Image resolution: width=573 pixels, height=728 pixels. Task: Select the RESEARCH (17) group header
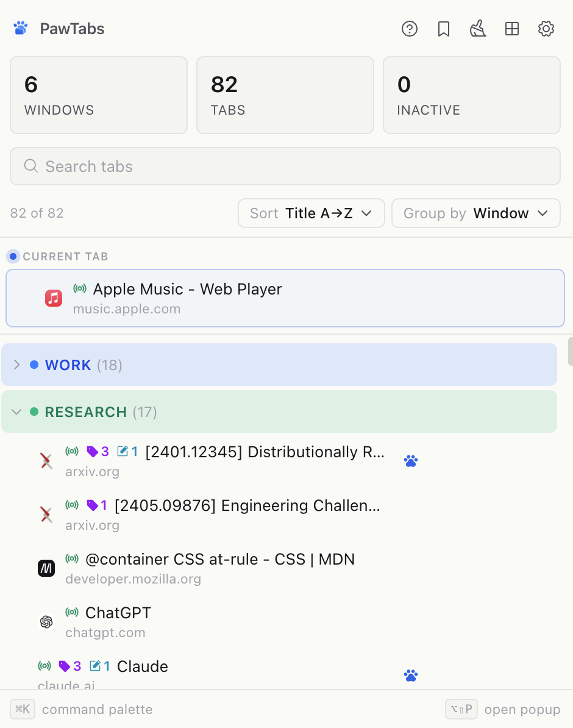pyautogui.click(x=279, y=412)
